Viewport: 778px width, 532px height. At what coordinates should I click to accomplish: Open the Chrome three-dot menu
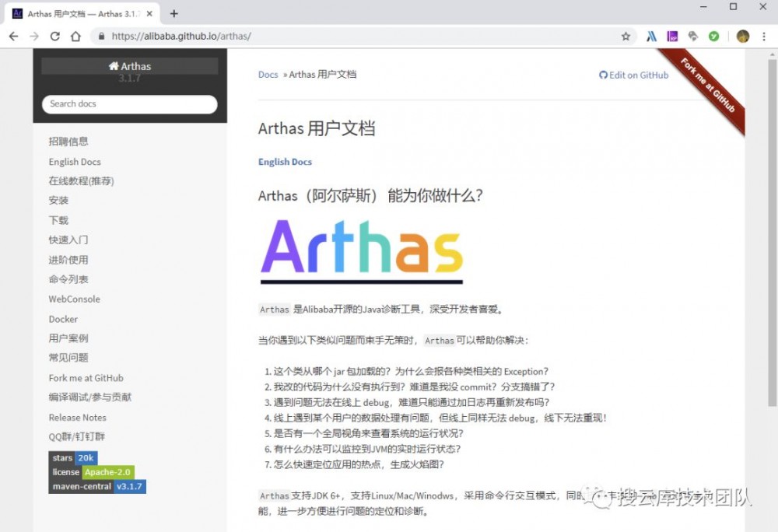(763, 36)
